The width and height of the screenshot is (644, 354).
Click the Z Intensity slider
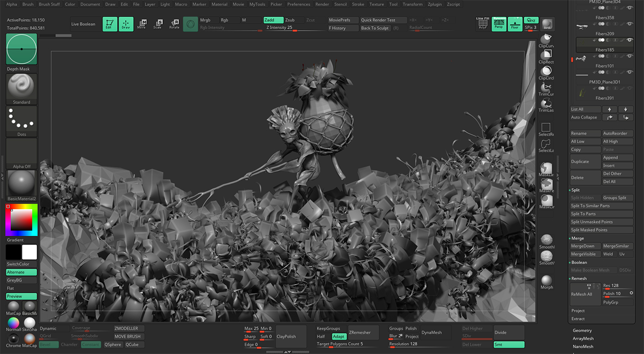point(294,28)
